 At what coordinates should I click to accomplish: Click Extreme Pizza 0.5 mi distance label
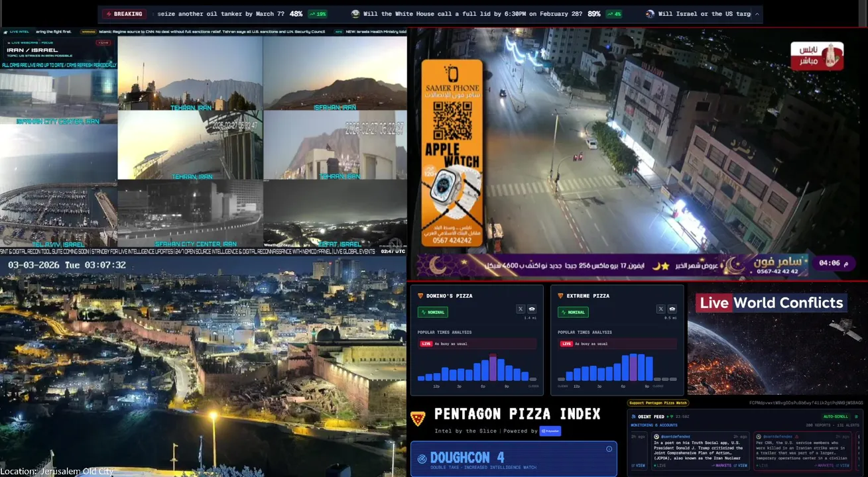[671, 319]
